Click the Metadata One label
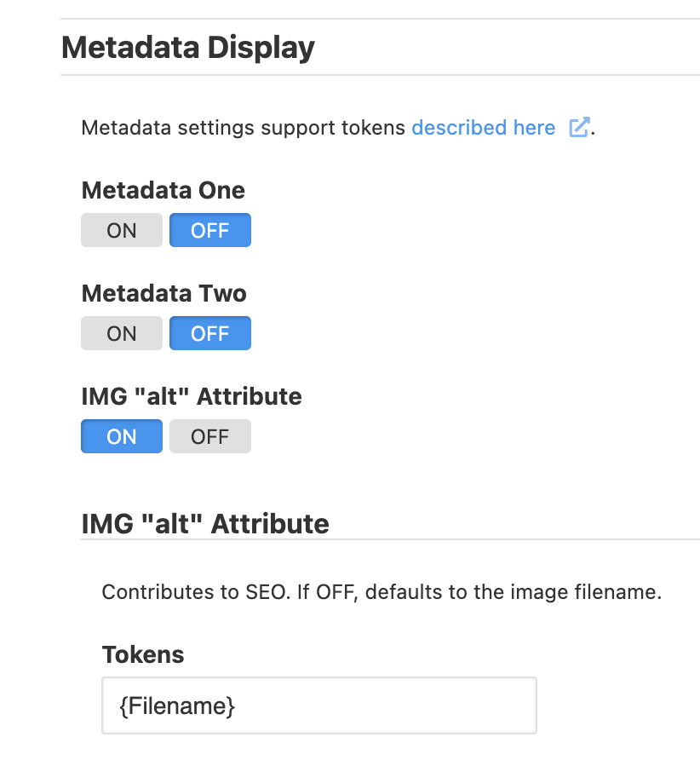The width and height of the screenshot is (700, 760). tap(164, 190)
